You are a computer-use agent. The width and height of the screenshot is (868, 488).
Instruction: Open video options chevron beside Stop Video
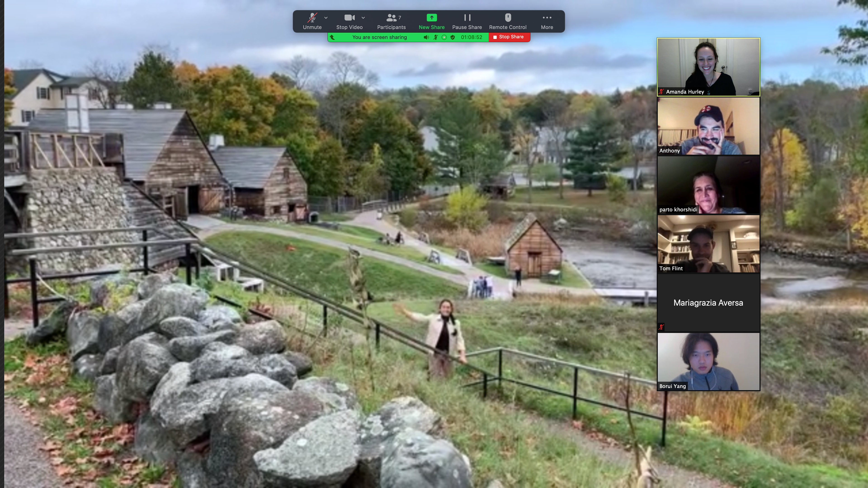363,18
